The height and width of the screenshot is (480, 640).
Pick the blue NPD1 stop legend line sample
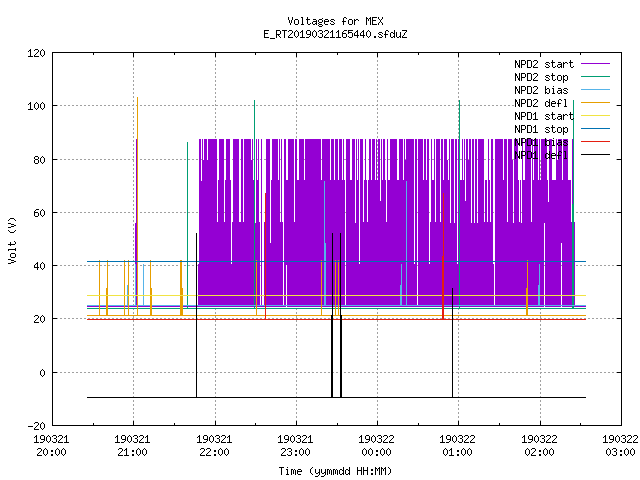tap(595, 129)
